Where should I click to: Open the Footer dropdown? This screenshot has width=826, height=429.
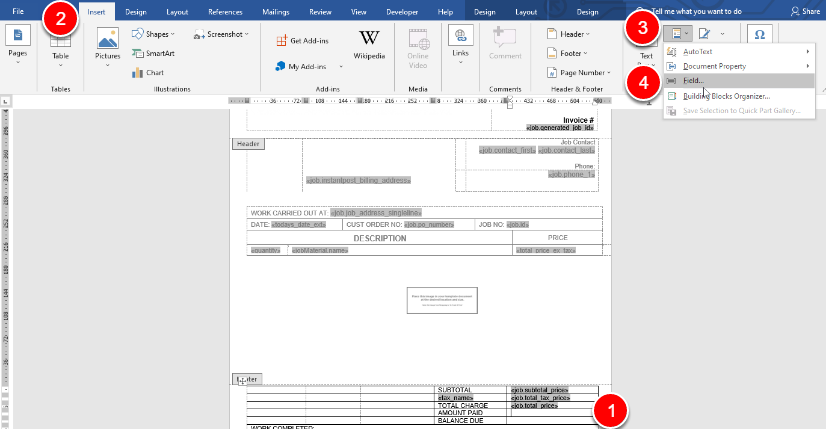567,53
